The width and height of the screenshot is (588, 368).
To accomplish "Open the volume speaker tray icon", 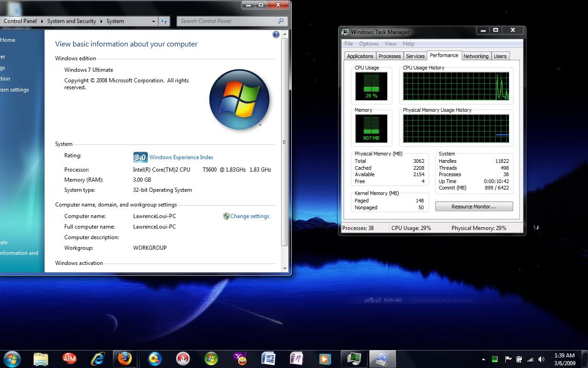I will pos(542,359).
